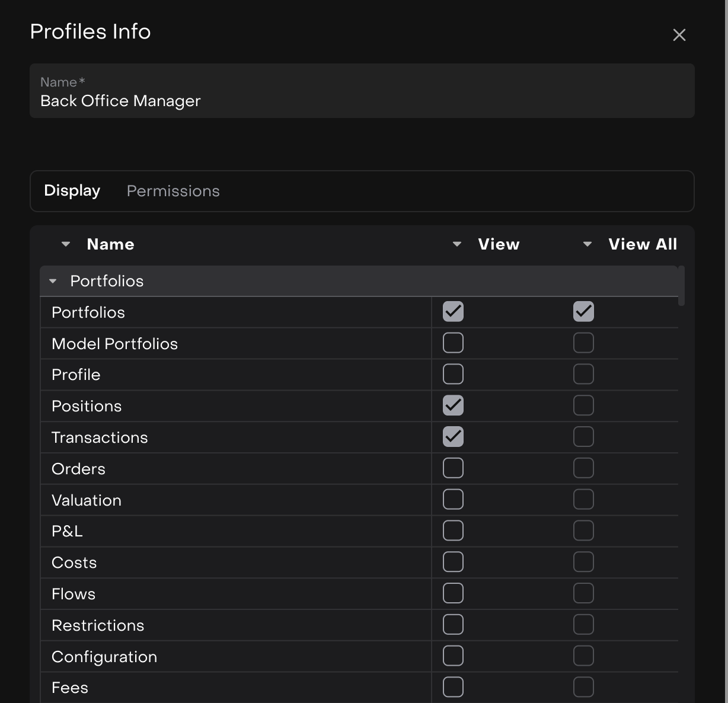Select the Display tab
The image size is (728, 703).
coord(72,191)
